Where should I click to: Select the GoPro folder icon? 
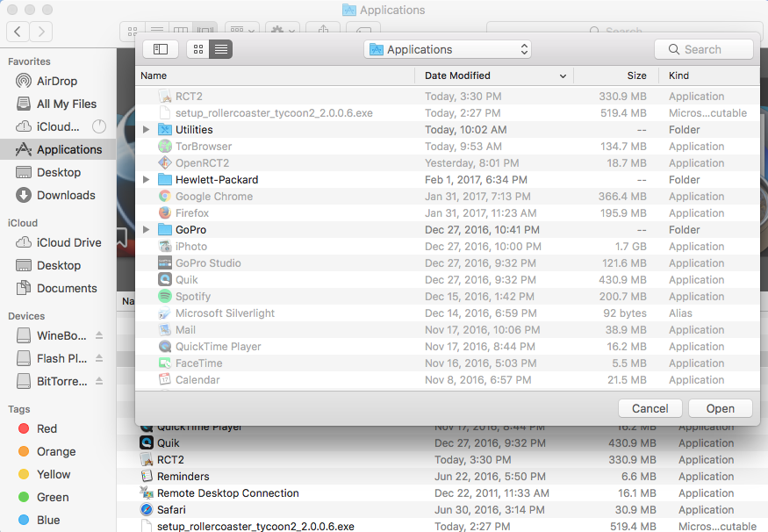(x=165, y=229)
